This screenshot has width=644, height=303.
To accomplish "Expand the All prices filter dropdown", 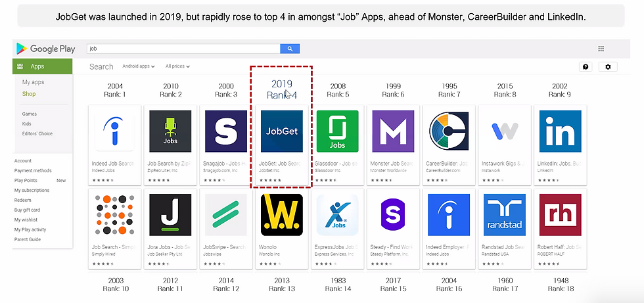I will pos(178,66).
